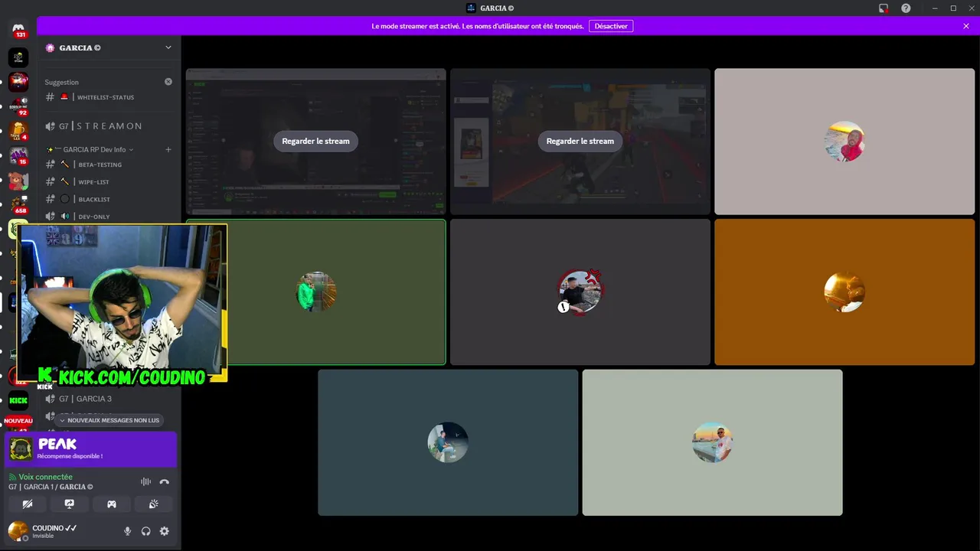Open the Discord inbox icon in title bar
The width and height of the screenshot is (980, 551).
click(884, 8)
